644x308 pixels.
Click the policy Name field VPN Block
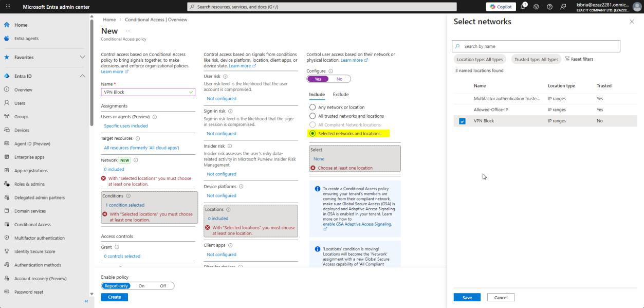(148, 92)
